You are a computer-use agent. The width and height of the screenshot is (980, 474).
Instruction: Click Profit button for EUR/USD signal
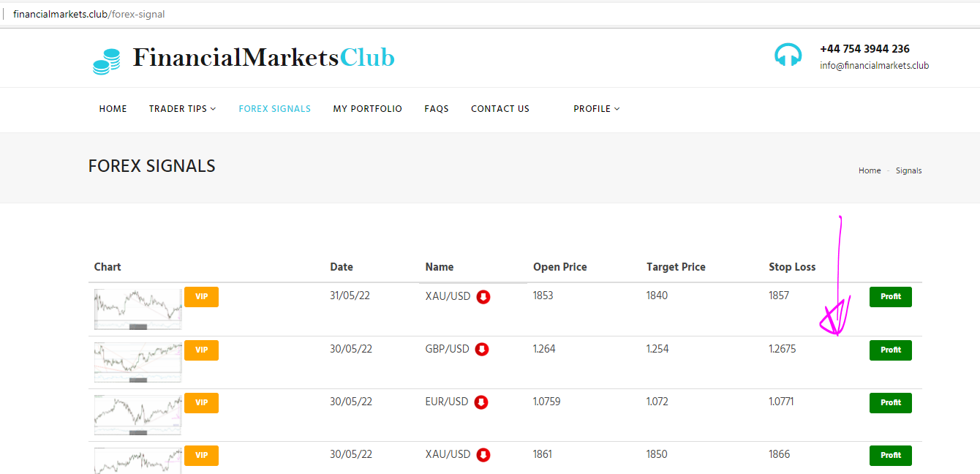coord(890,403)
